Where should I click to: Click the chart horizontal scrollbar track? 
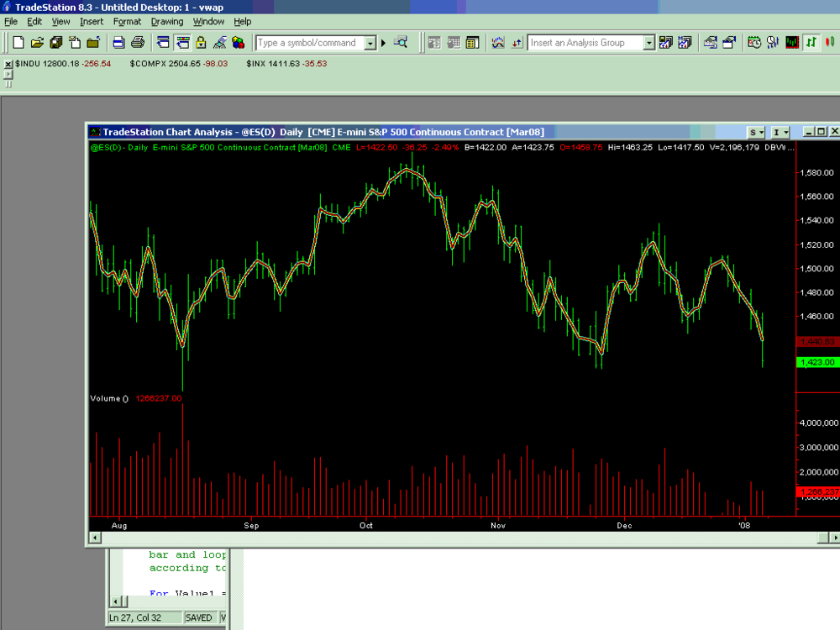click(459, 538)
